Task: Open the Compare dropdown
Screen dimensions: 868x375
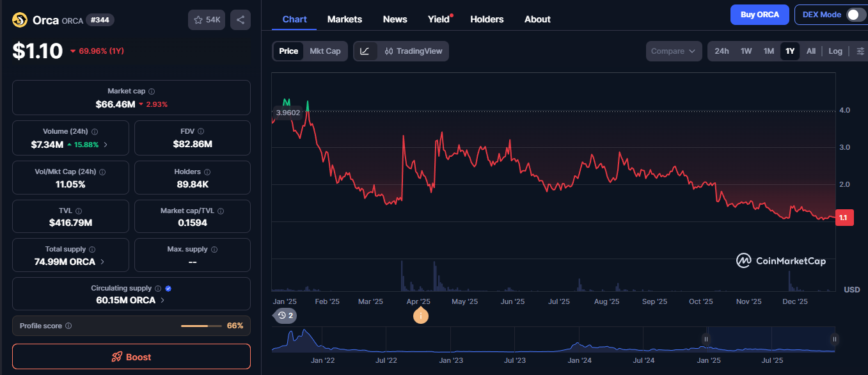Action: [674, 51]
